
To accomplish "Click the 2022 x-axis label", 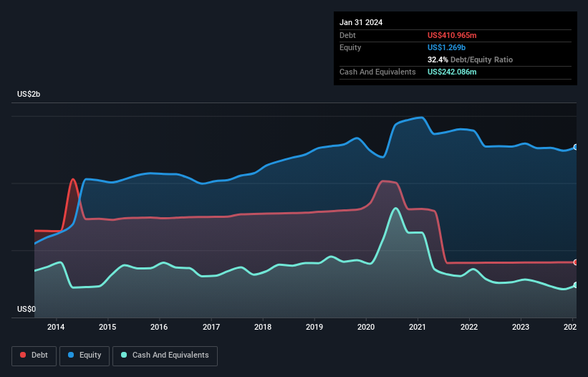I will 469,327.
